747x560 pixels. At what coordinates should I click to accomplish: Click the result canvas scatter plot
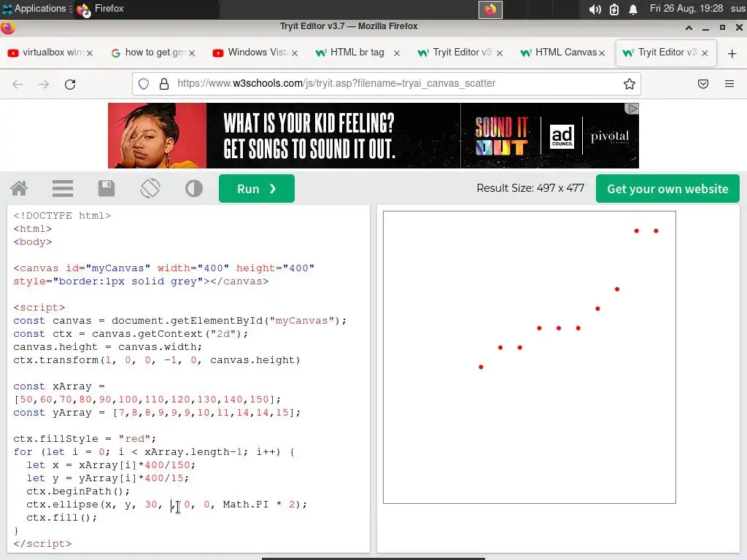(x=530, y=357)
